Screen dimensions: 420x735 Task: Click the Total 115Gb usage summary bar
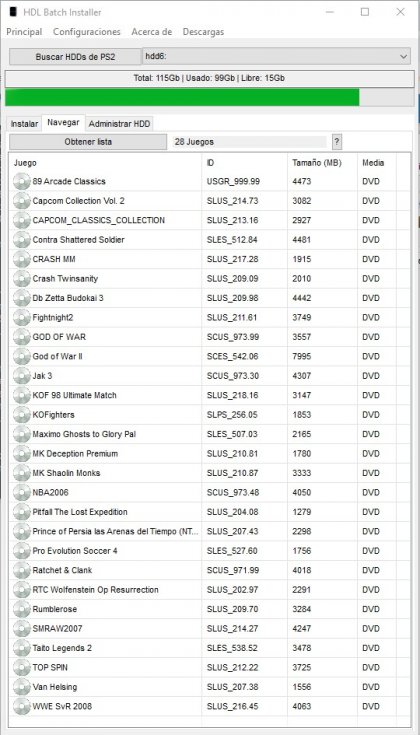coord(210,78)
